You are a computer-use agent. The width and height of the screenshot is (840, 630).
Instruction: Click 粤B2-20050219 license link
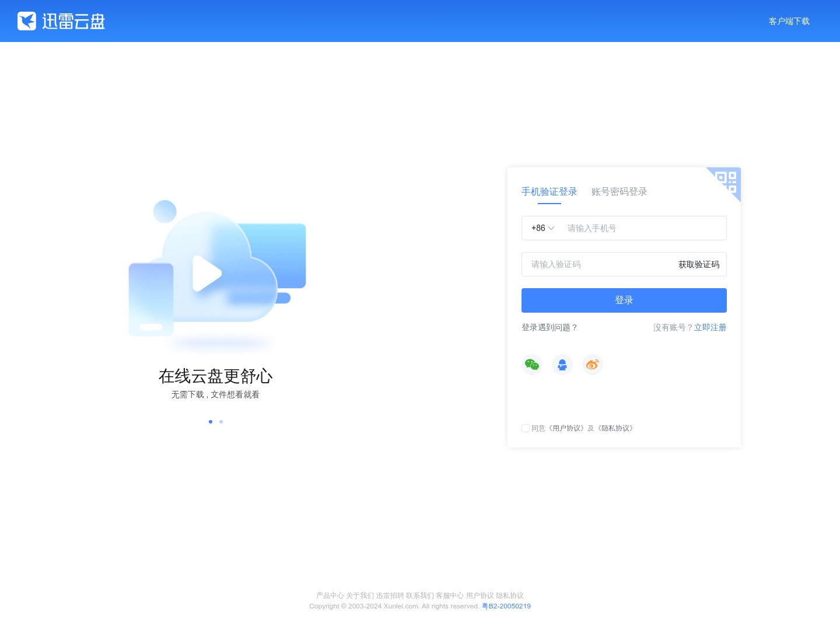506,606
